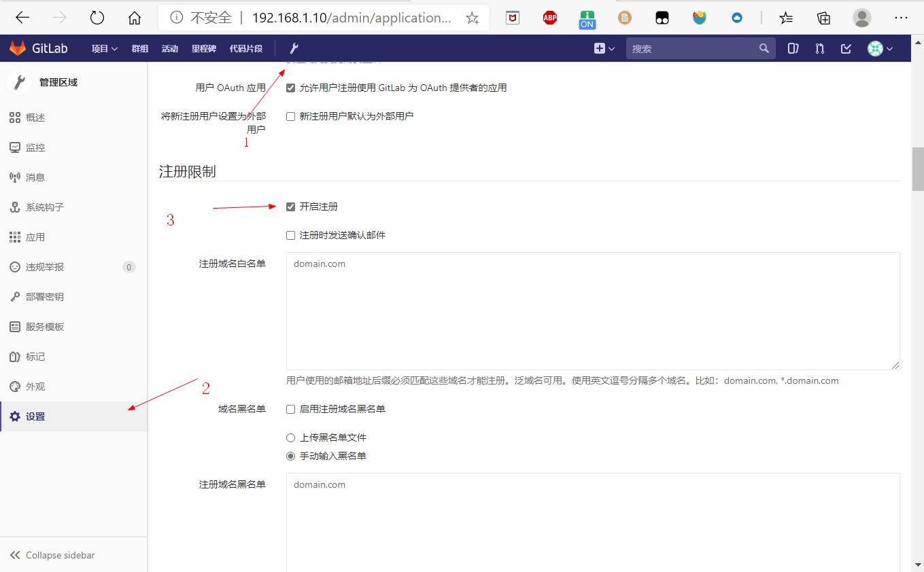The image size is (924, 572).
Task: Select the 监控 sidebar icon
Action: click(x=14, y=147)
